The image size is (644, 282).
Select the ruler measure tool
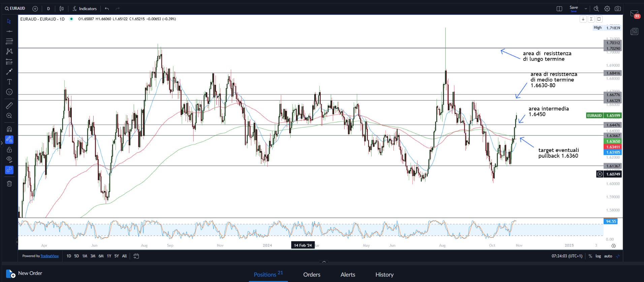9,105
